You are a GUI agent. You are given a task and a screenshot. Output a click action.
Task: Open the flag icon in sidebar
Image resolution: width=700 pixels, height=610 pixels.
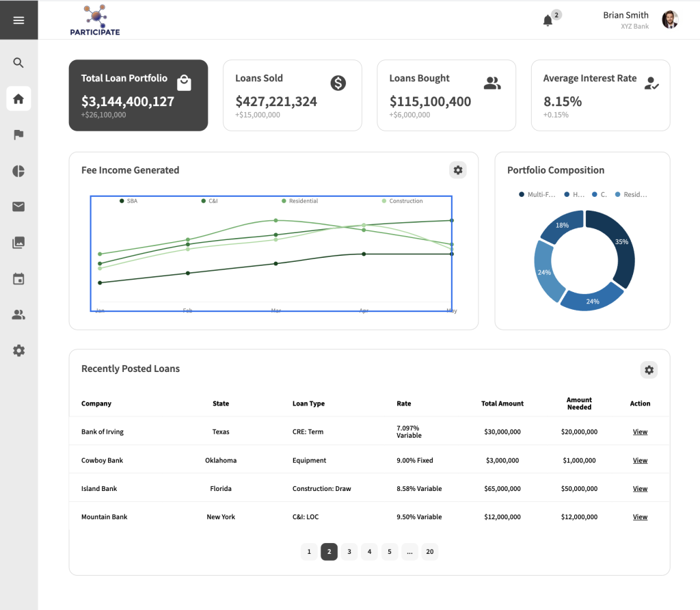click(18, 135)
